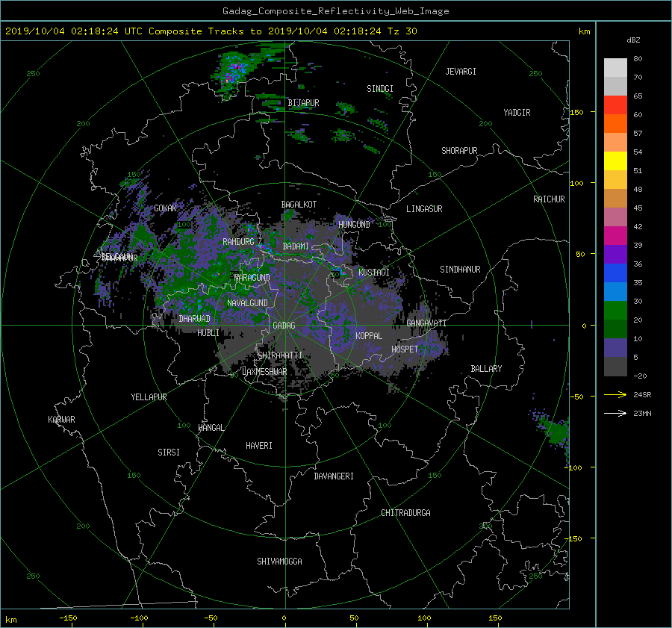Screen dimensions: 672x628
Task: Click the SINDGI city label
Action: [x=380, y=89]
